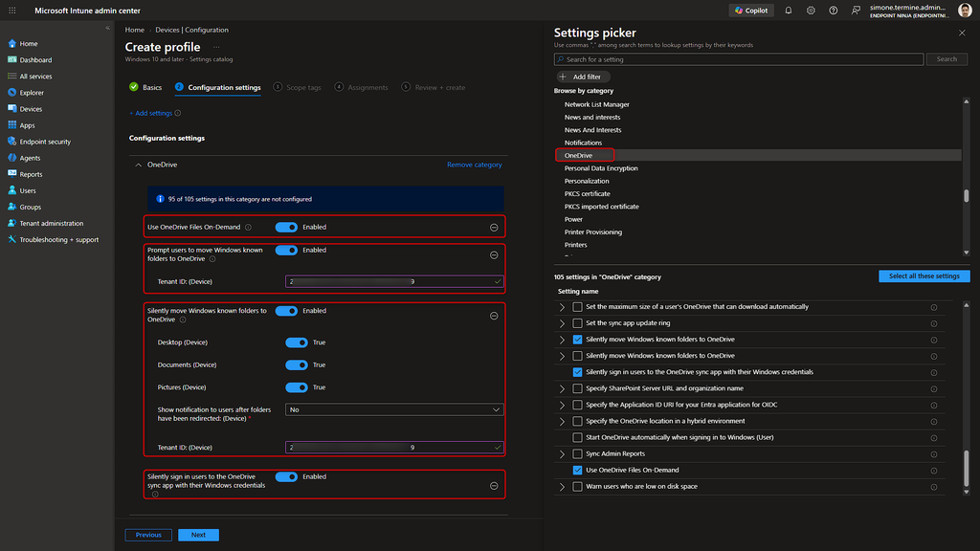Click Remove category link
The width and height of the screenshot is (980, 551).
[475, 165]
